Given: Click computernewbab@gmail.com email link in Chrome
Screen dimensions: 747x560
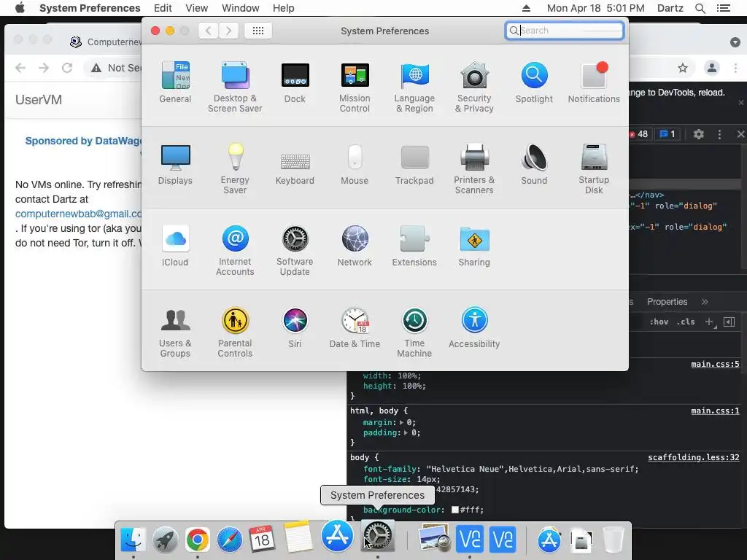Looking at the screenshot, I should pos(78,214).
